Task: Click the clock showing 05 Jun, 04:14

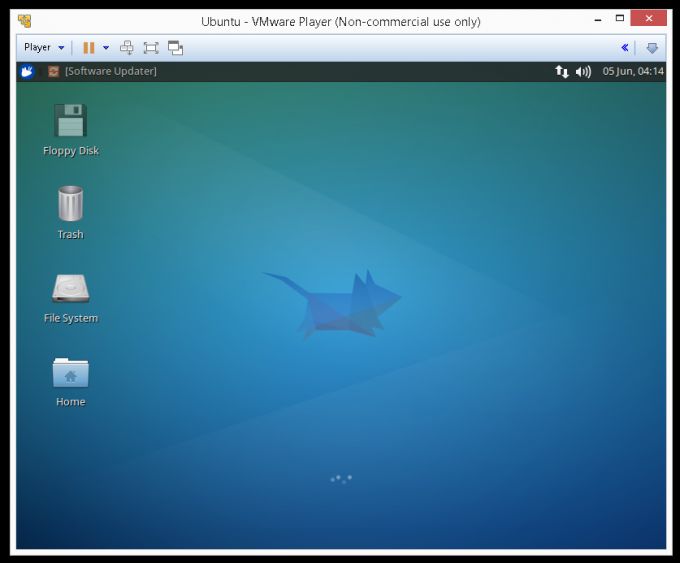Action: 633,71
